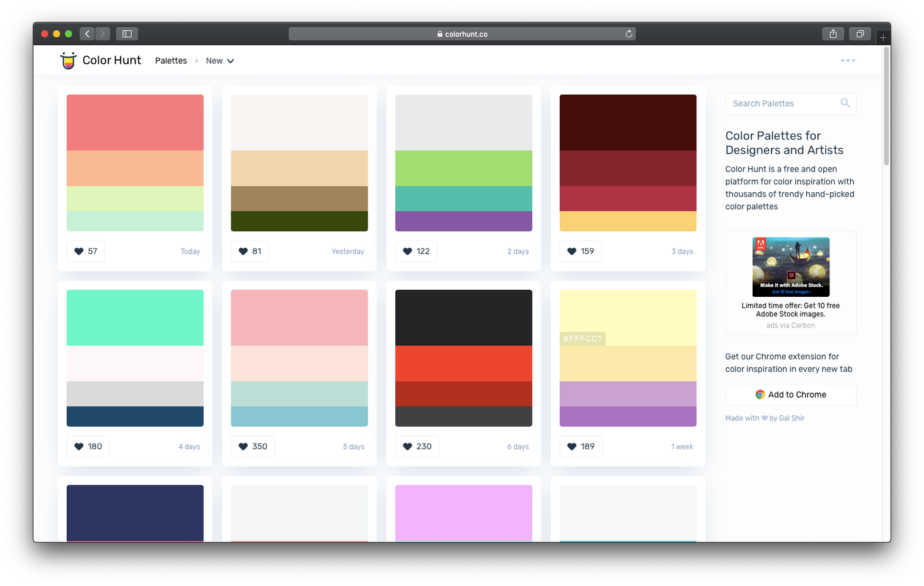Open a new tab with plus button

883,38
